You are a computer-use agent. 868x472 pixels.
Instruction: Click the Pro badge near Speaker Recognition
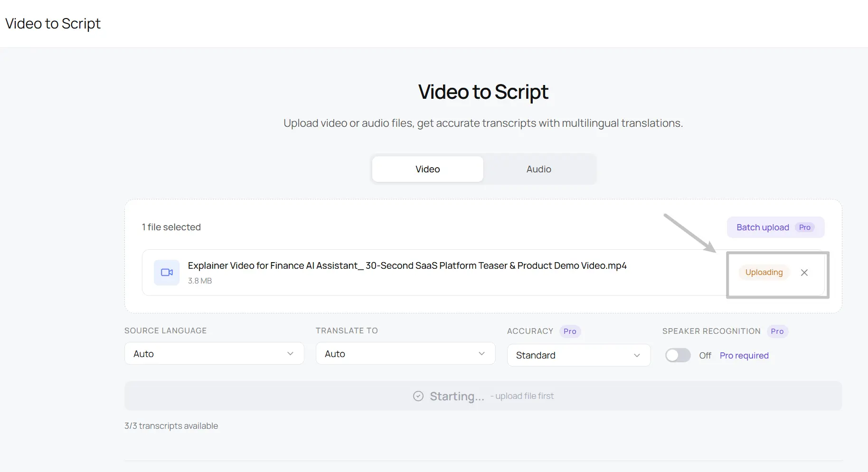(777, 331)
